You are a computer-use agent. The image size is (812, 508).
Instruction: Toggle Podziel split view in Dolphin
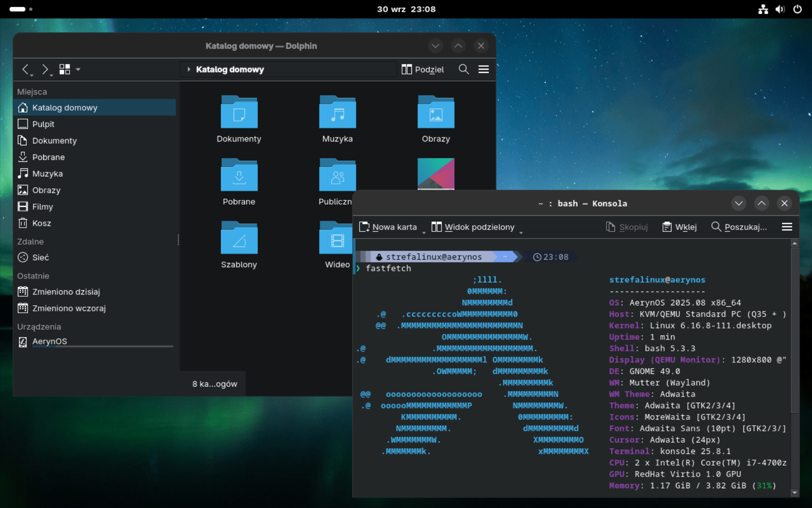423,70
